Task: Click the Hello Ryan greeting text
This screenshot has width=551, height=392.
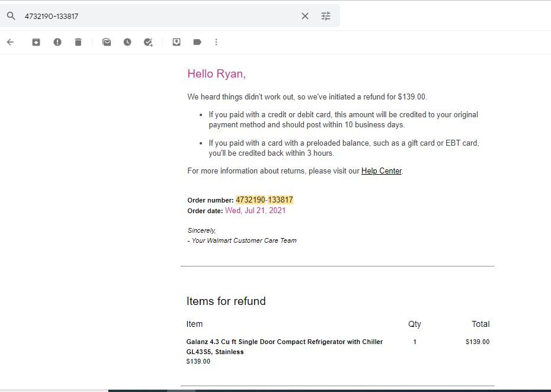Action: (x=216, y=74)
